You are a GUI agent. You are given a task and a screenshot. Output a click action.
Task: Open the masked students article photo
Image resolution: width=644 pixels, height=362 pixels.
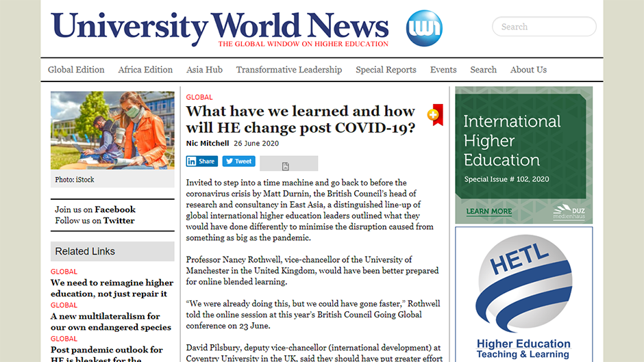point(112,130)
